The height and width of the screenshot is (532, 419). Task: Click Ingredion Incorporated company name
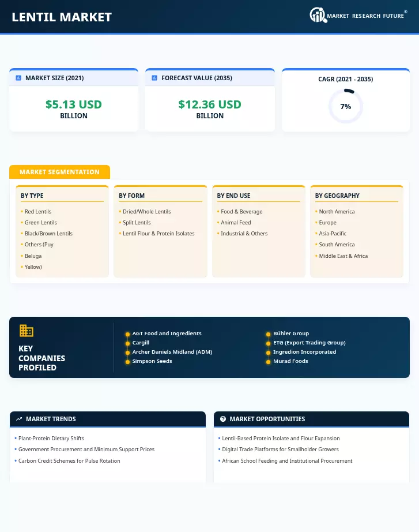pyautogui.click(x=305, y=352)
